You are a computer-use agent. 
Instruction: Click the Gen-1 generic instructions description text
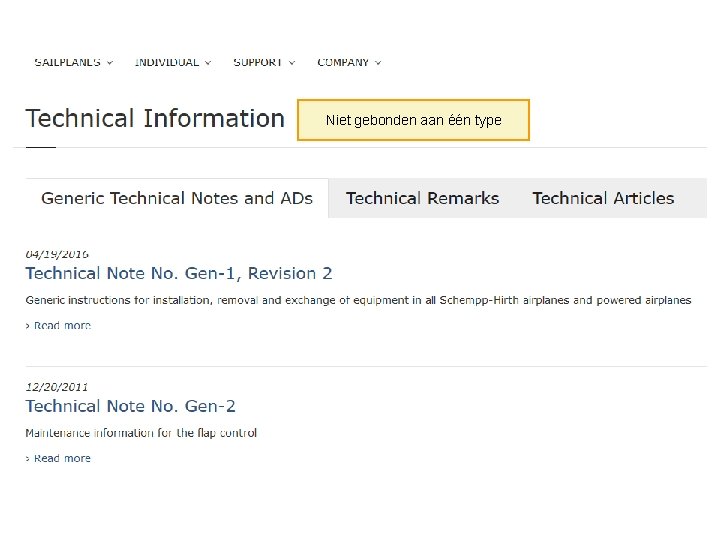(x=358, y=300)
